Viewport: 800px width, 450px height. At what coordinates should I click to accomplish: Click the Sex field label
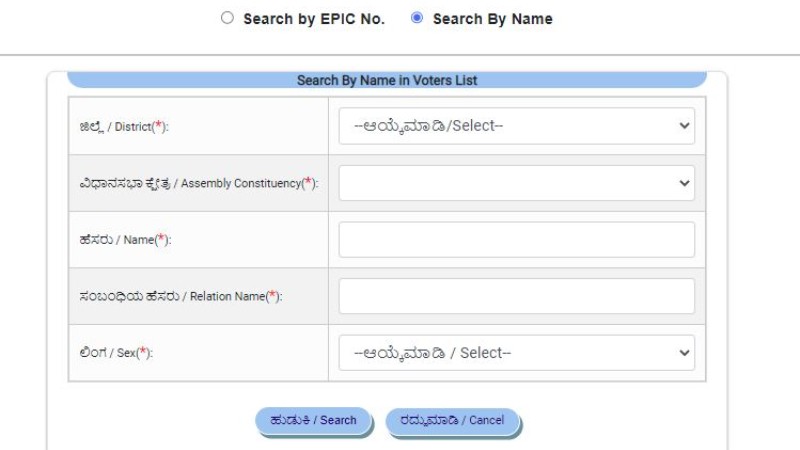point(116,353)
